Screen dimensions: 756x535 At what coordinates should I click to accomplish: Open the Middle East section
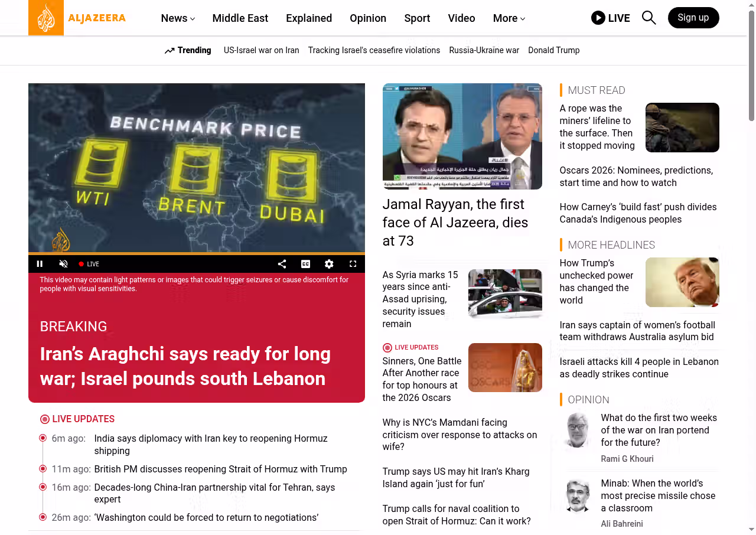coord(240,18)
